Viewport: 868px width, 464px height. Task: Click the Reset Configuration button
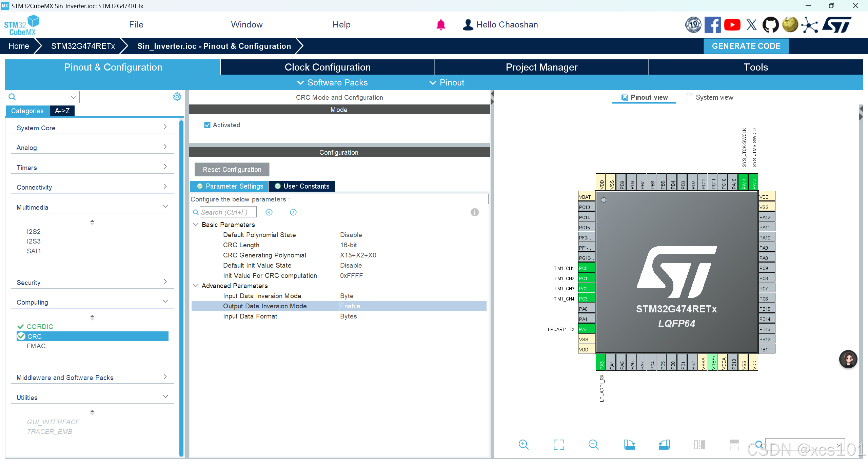pos(232,170)
